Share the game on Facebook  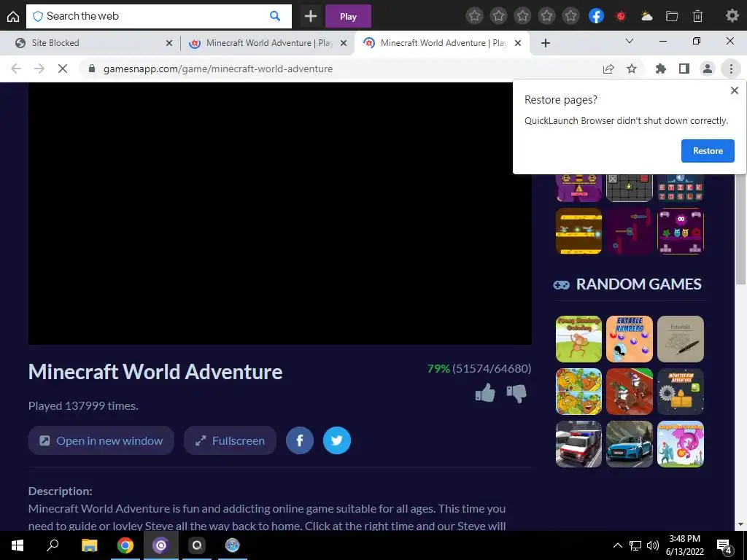pos(300,440)
